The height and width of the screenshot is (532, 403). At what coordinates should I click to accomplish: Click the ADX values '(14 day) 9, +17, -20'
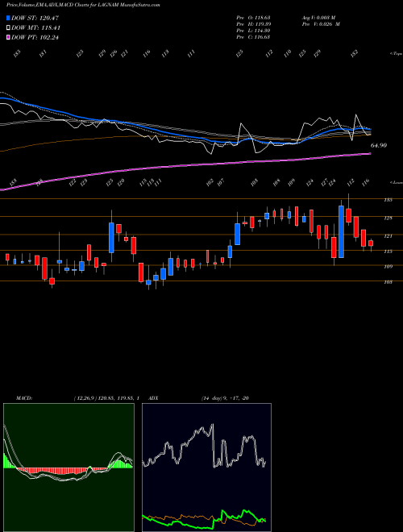[x=225, y=398]
